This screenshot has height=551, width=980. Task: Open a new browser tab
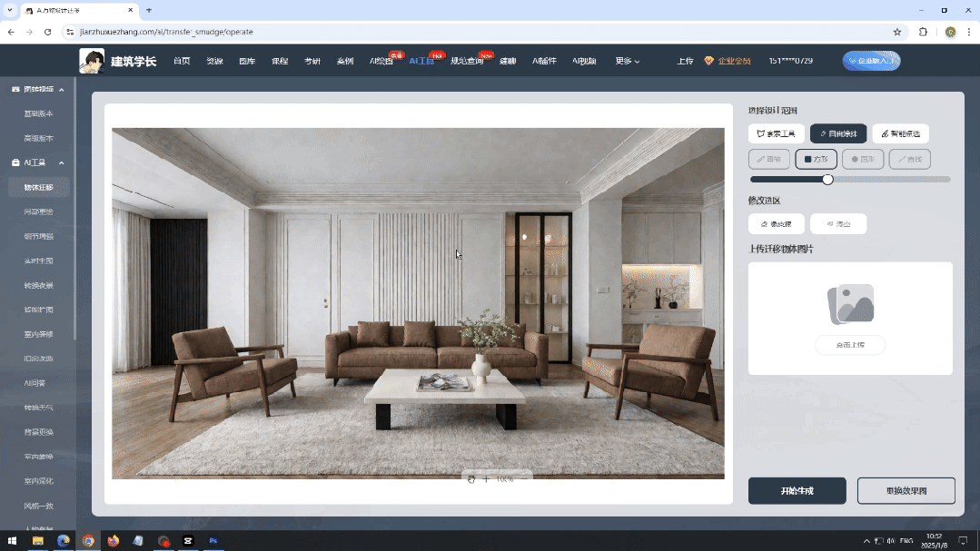click(x=149, y=11)
